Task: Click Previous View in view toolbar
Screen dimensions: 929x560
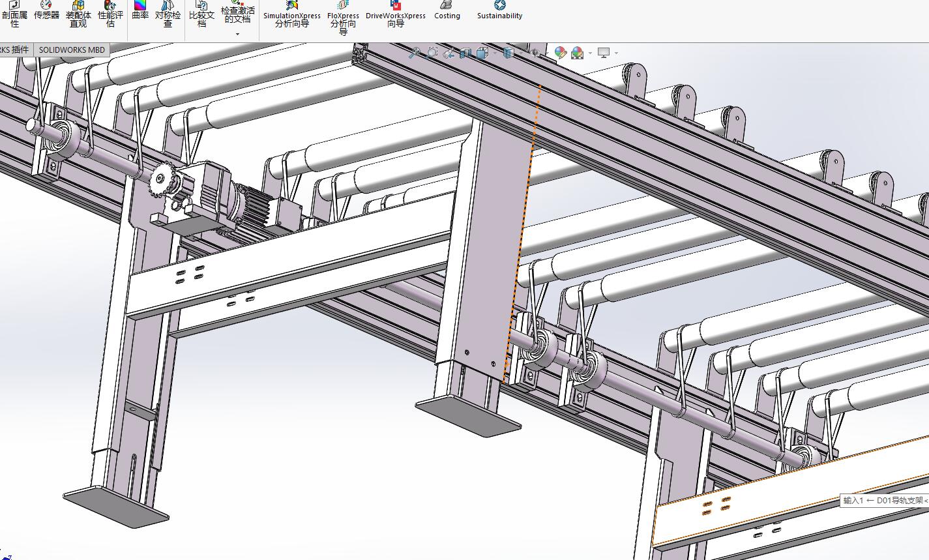Action: tap(449, 53)
